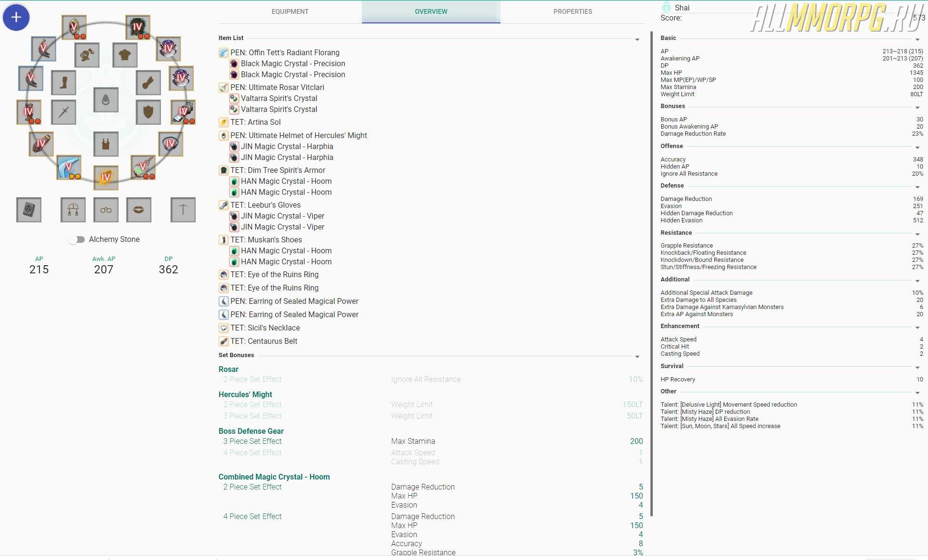Switch to the Equipment tab
The image size is (928, 560).
[x=290, y=11]
